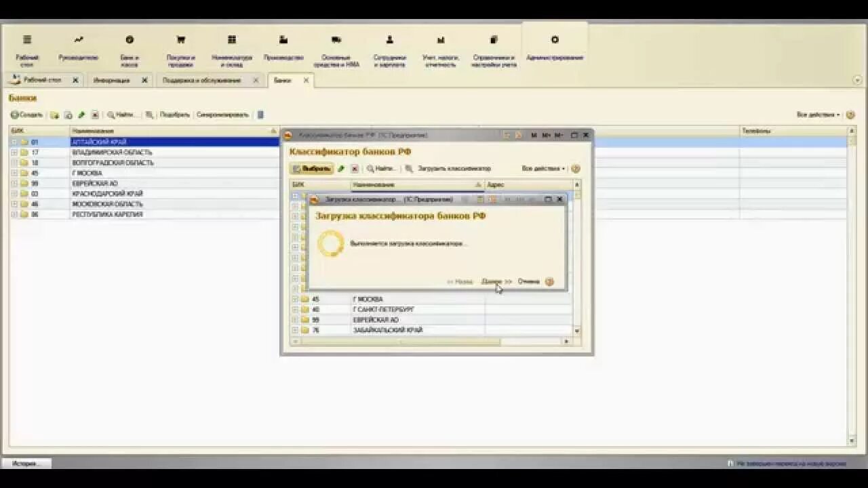Click the vertical scrollbar down arrow in classifier list
The width and height of the screenshot is (868, 488).
coord(577,331)
